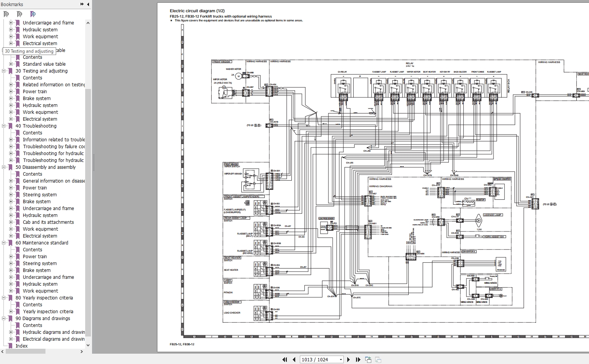Image resolution: width=589 pixels, height=364 pixels.
Task: Click the go-to current bookmark icon
Action: [x=33, y=14]
